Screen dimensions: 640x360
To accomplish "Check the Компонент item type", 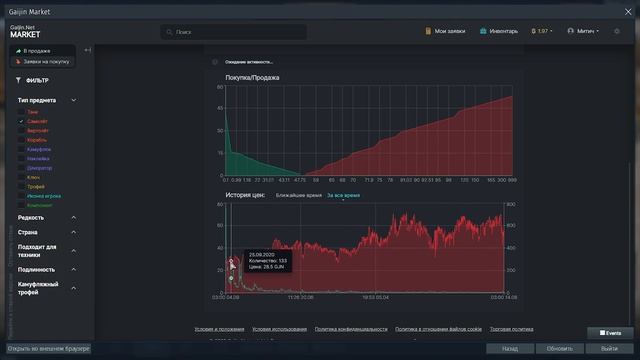I will [21, 205].
